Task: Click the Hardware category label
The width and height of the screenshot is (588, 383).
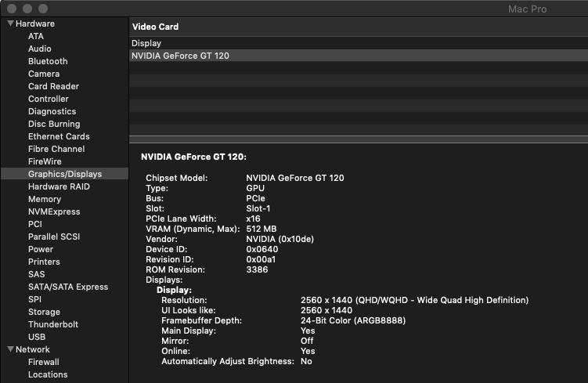Action: [35, 23]
